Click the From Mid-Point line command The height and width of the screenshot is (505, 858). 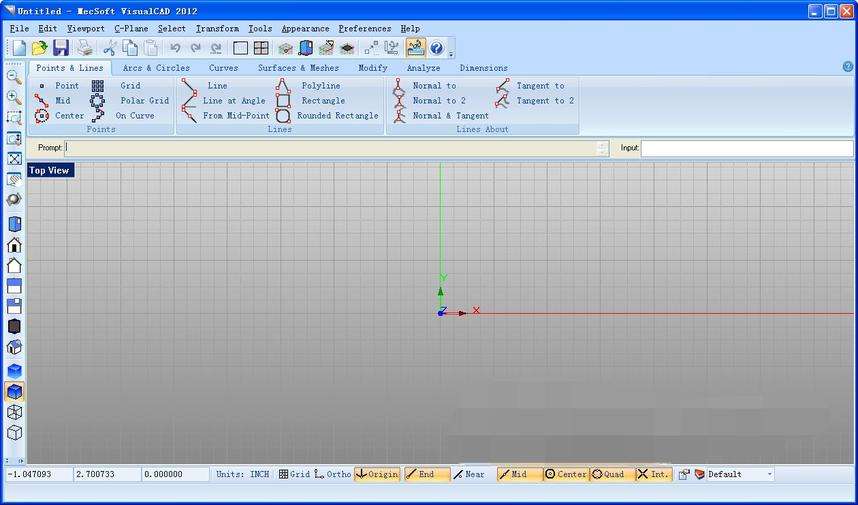click(226, 115)
